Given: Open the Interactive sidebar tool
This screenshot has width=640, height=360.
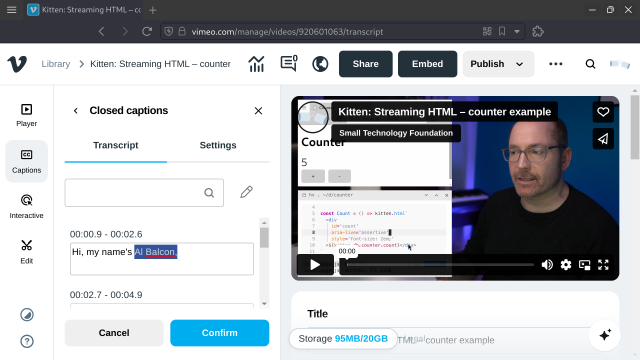Looking at the screenshot, I should [x=27, y=207].
